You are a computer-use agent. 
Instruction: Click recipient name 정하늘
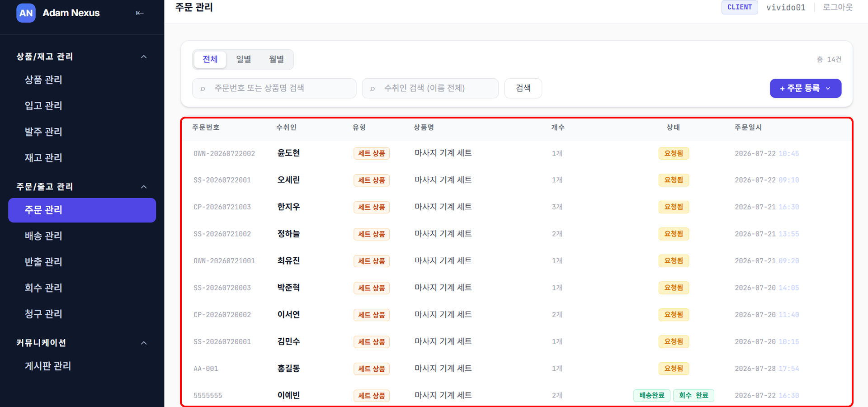point(288,234)
